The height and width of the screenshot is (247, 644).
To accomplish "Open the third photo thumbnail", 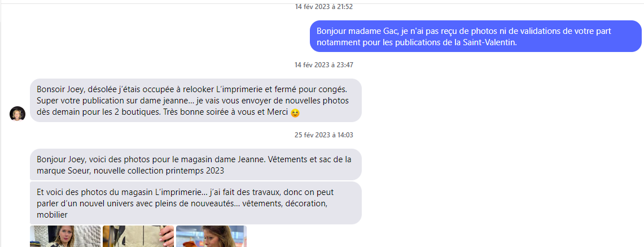I will 211,236.
